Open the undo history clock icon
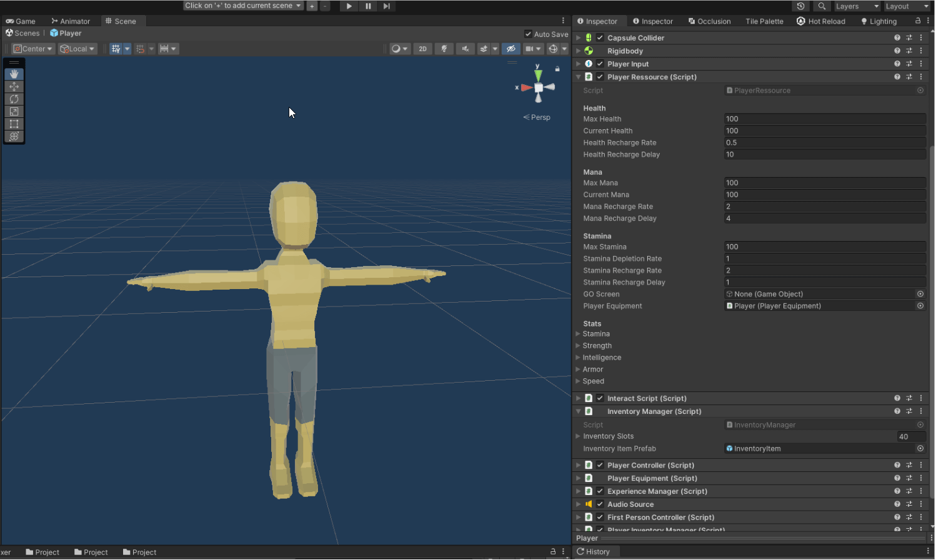 point(800,6)
